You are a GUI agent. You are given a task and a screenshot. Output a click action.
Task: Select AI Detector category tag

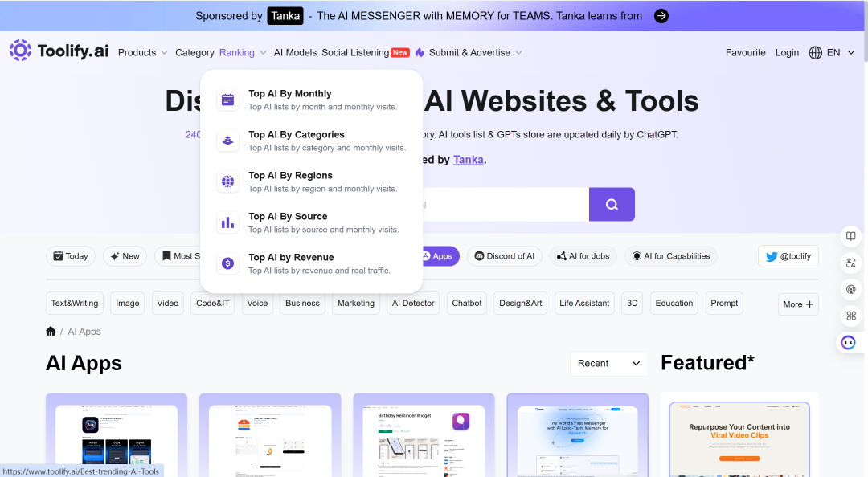[x=413, y=304]
